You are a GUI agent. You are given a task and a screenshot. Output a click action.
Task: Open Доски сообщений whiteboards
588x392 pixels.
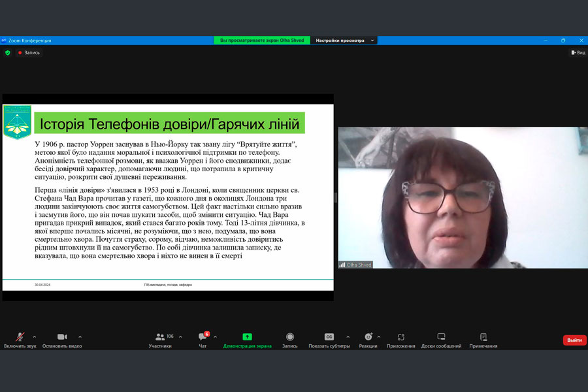pyautogui.click(x=442, y=340)
